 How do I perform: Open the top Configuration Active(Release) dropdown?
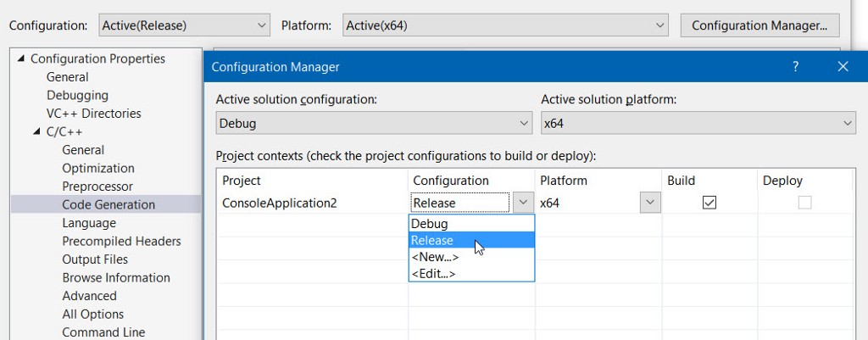pos(184,25)
